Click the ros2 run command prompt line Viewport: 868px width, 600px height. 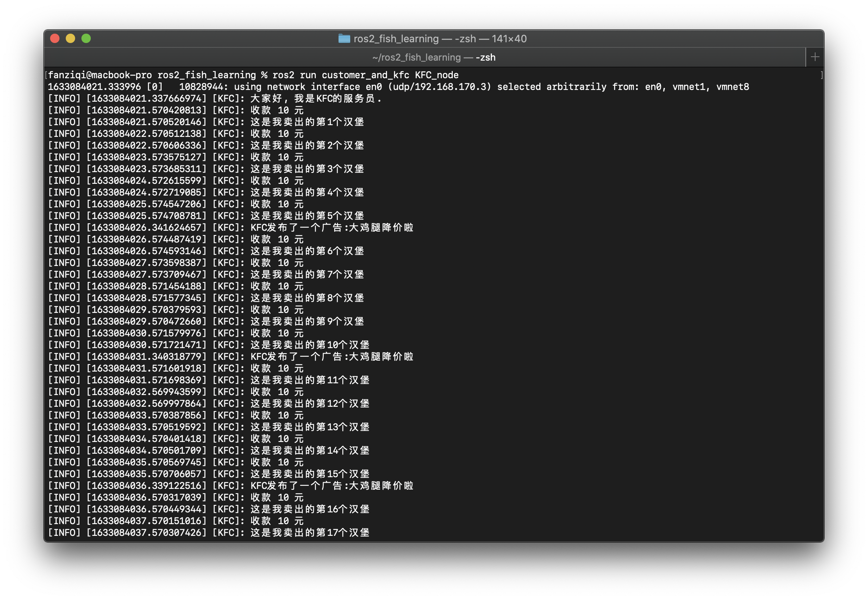(253, 75)
